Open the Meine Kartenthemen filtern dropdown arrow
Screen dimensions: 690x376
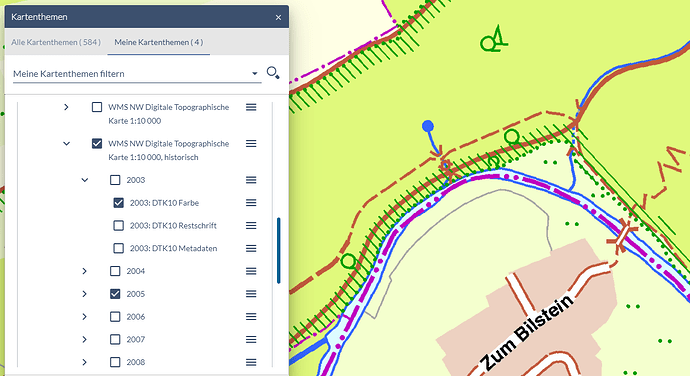[254, 74]
